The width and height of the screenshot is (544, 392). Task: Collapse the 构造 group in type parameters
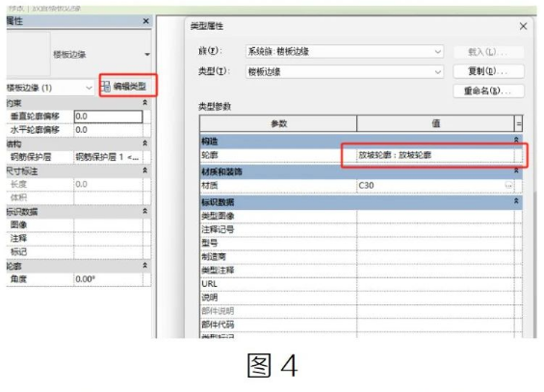pyautogui.click(x=516, y=140)
